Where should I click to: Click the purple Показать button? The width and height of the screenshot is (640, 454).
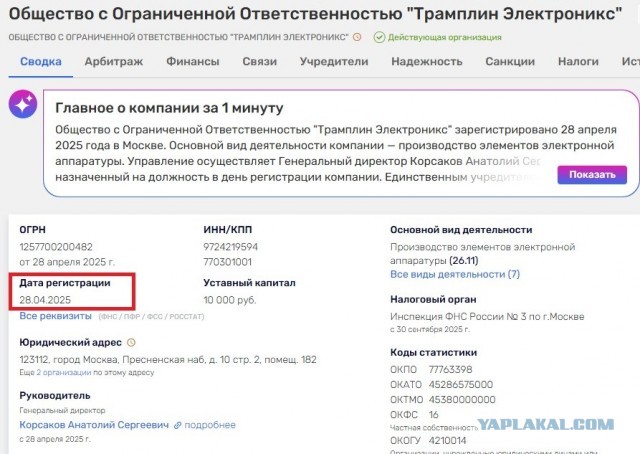coord(592,175)
